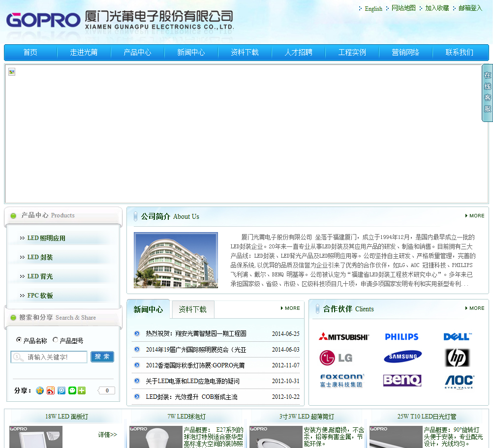The height and width of the screenshot is (448, 493).
Task: Click the broken banner image placeholder
Action: (x=12, y=72)
